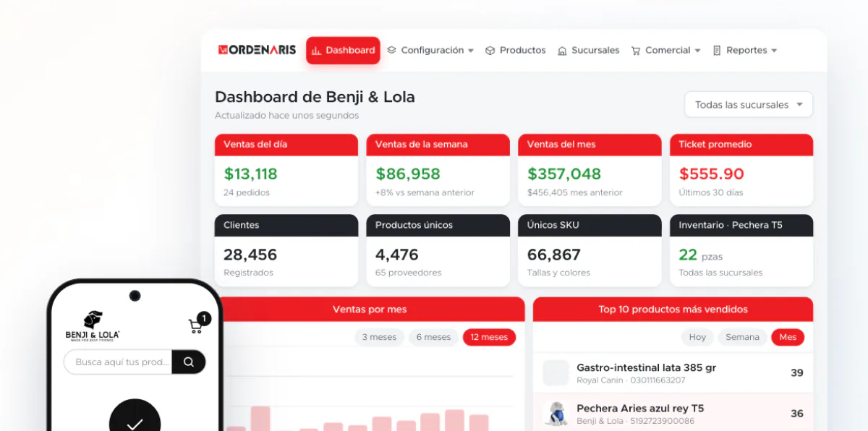Open the Reportes dropdown menu
Screen dimensions: 868x431
pyautogui.click(x=745, y=51)
